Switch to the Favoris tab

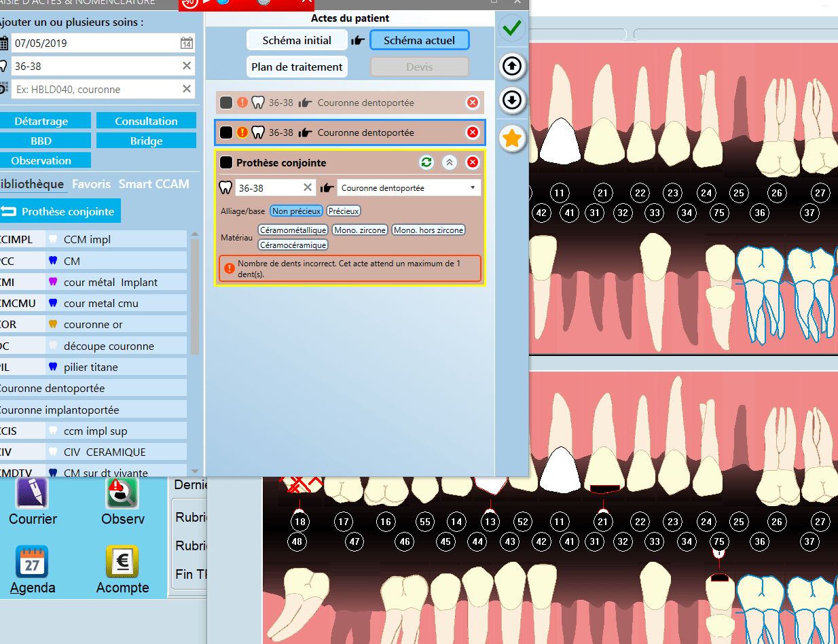pos(91,184)
